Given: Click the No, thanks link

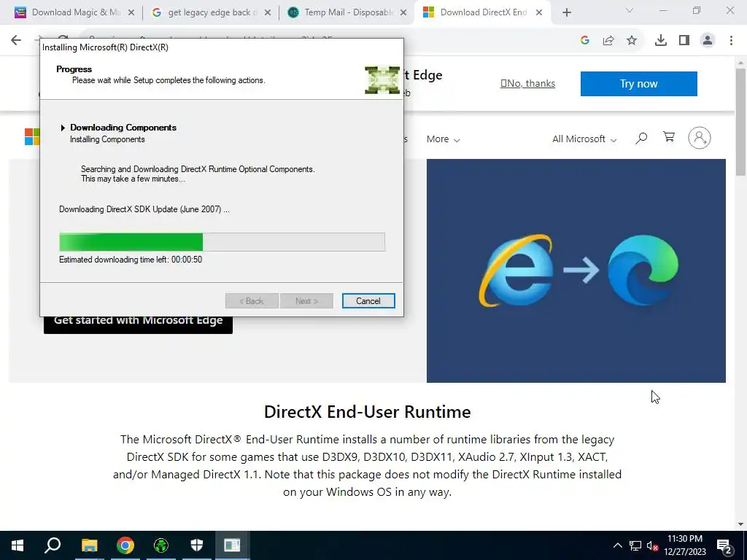Looking at the screenshot, I should (x=528, y=83).
